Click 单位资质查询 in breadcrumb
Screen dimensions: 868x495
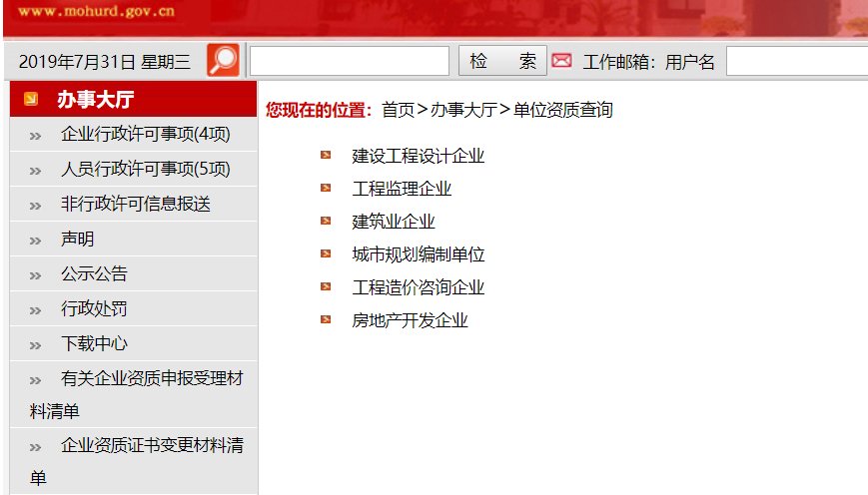(x=563, y=110)
